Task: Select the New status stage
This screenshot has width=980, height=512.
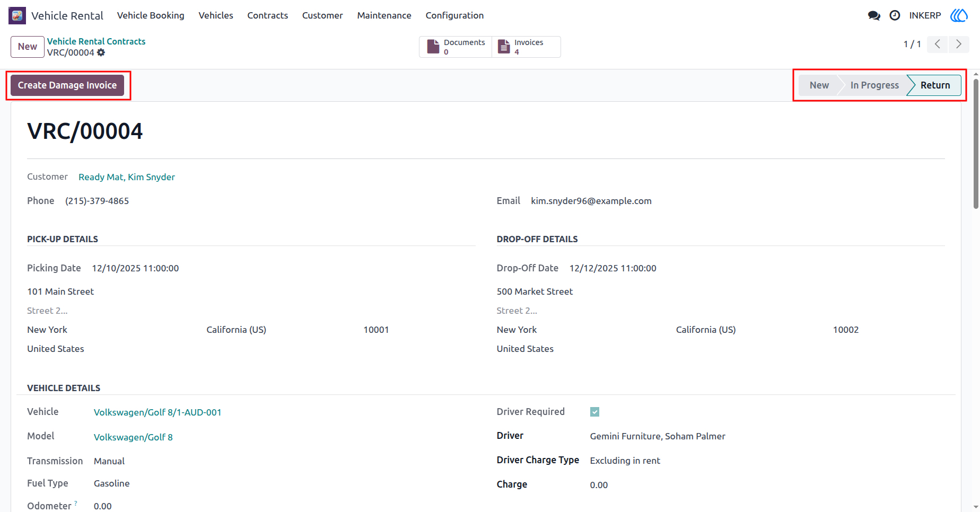Action: pos(819,85)
